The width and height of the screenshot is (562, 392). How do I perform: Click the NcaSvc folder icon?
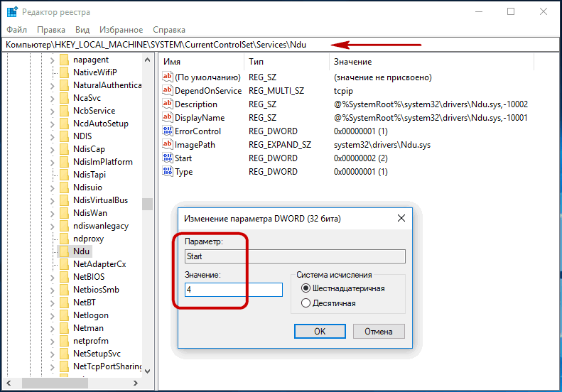tap(64, 98)
